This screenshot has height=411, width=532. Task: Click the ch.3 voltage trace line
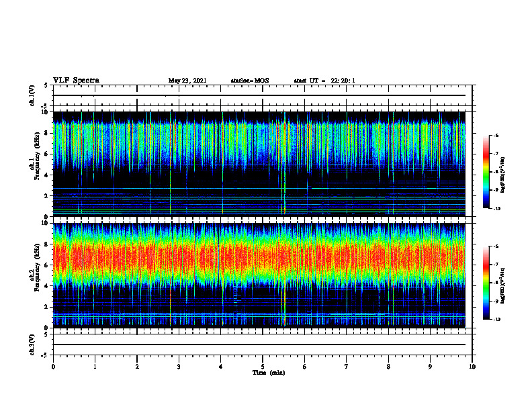click(x=259, y=345)
